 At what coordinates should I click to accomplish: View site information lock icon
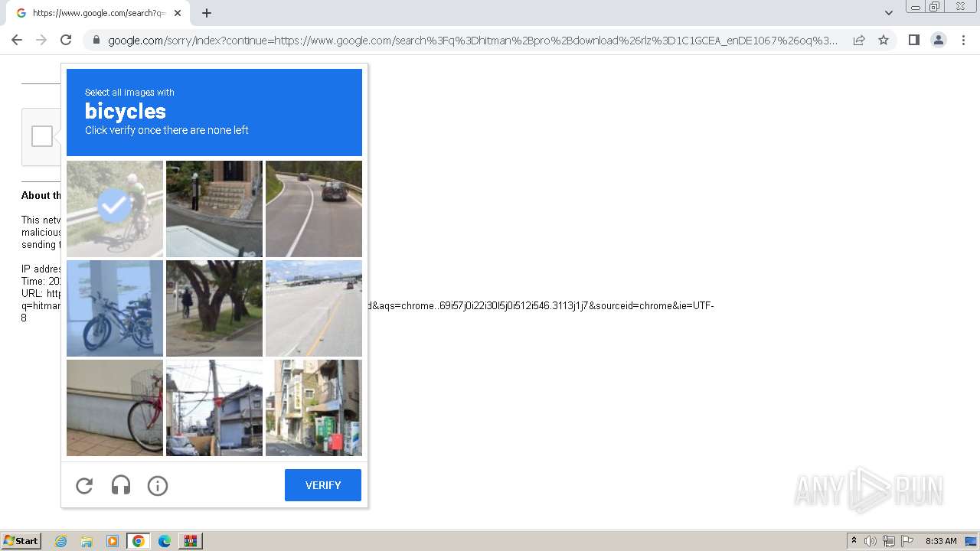[x=96, y=40]
